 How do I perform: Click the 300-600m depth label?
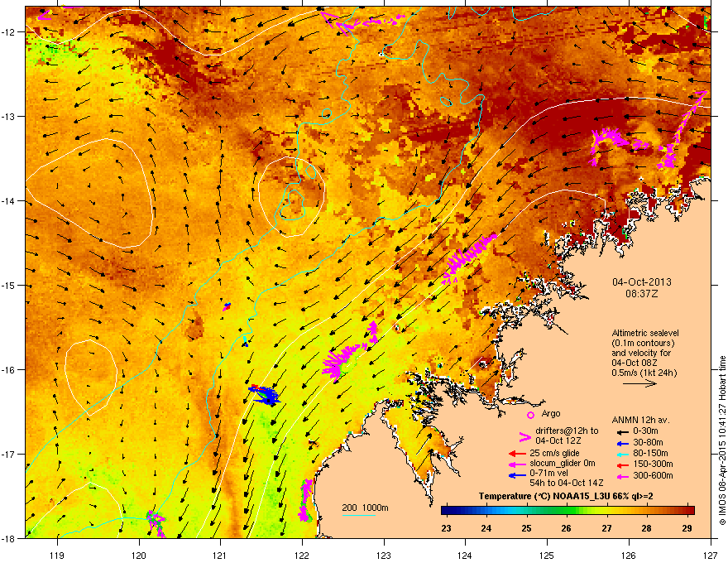654,475
